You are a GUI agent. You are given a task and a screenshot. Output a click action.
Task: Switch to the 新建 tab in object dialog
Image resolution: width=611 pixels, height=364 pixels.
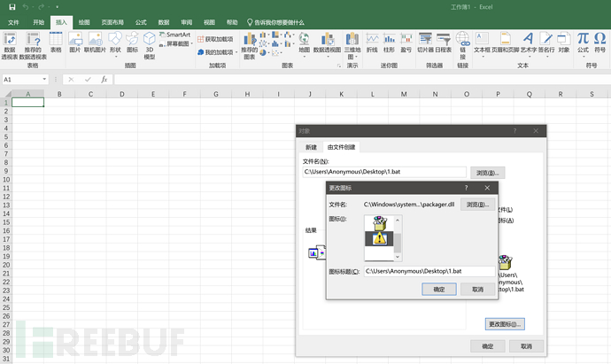[x=311, y=147]
